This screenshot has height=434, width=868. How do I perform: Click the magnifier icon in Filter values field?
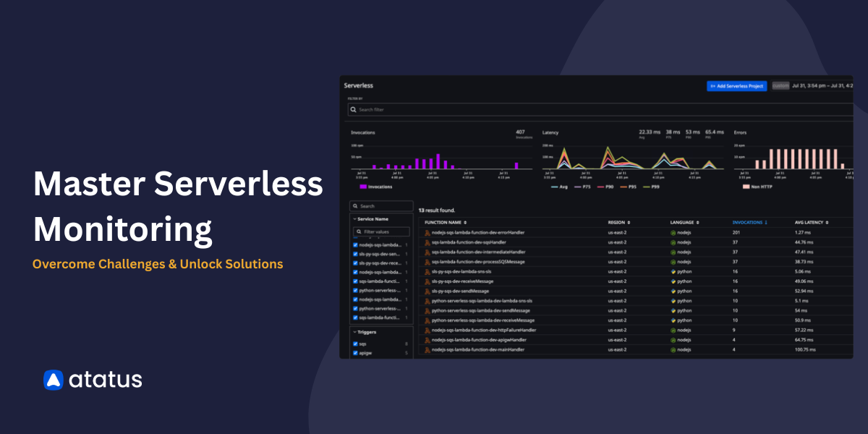coord(358,231)
